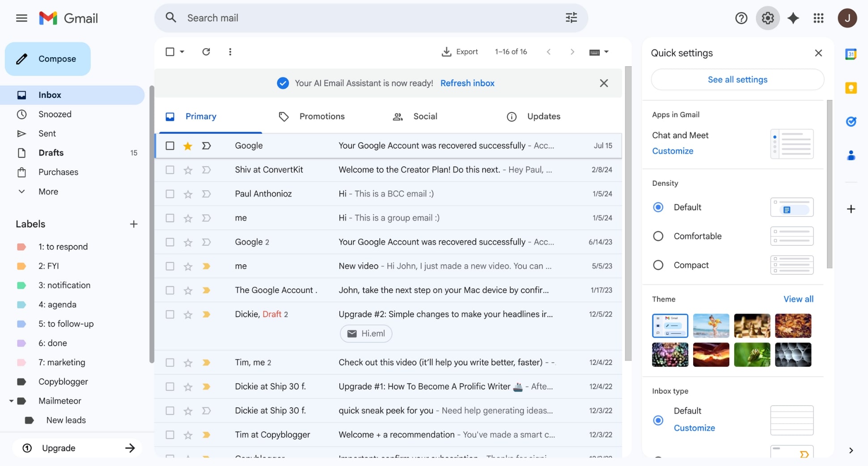The width and height of the screenshot is (868, 466).
Task: Collapse the Mailmeteor label group
Action: click(x=11, y=401)
